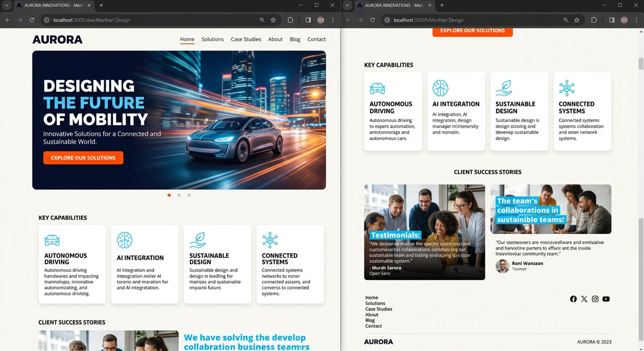This screenshot has width=644, height=351.
Task: Close the AURORA INNOVATIONS tab in right window
Action: 430,5
